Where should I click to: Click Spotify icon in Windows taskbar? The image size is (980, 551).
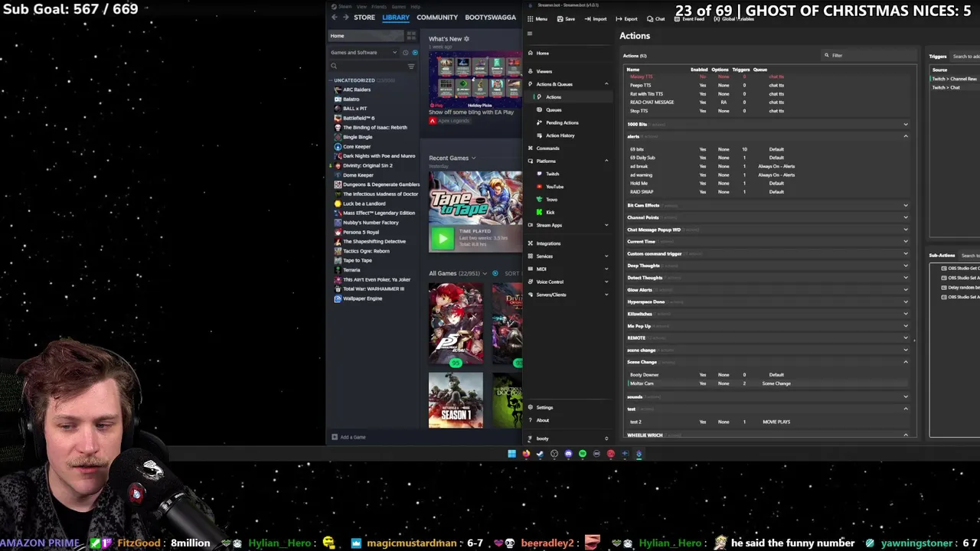(582, 454)
